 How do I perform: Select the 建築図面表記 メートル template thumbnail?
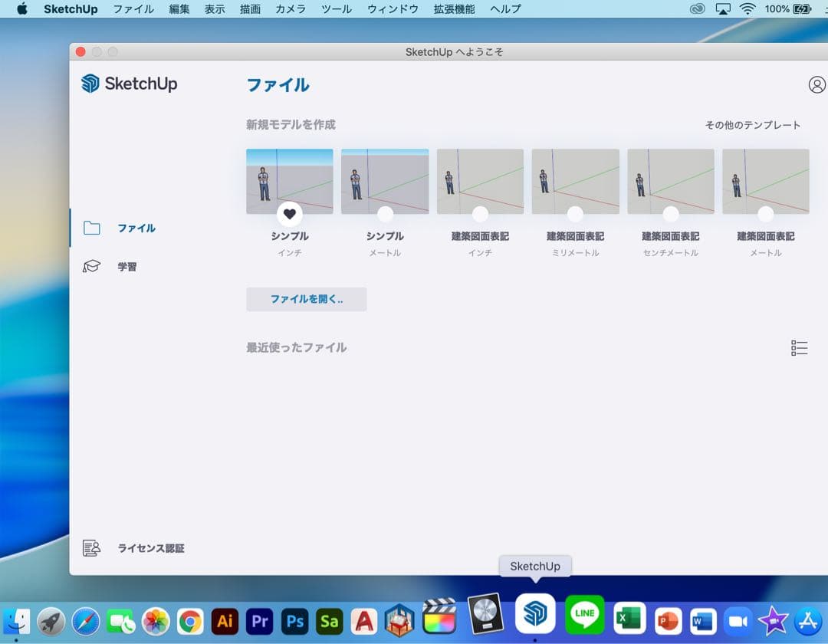[765, 178]
